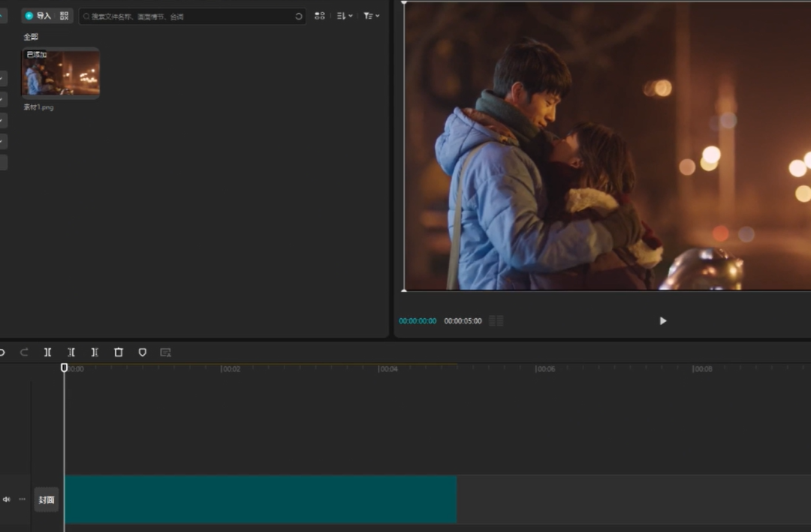Click the 00:04 mark on timeline ruler
811x532 pixels.
click(x=388, y=369)
